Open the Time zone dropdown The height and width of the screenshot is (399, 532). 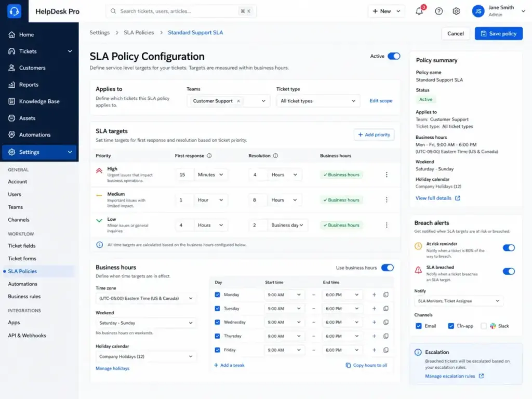[x=146, y=298]
